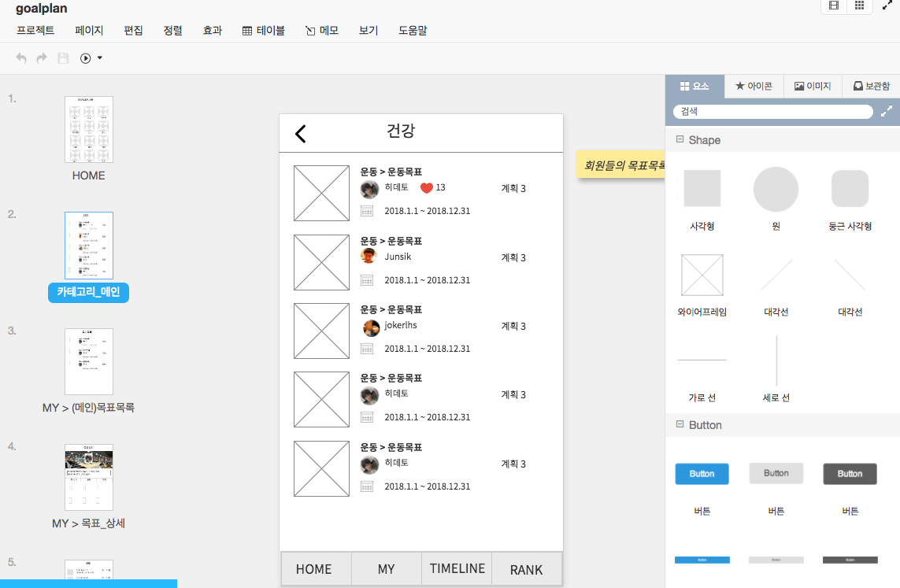Select the 둥근 사각형 rounded rectangle shape

click(x=850, y=189)
